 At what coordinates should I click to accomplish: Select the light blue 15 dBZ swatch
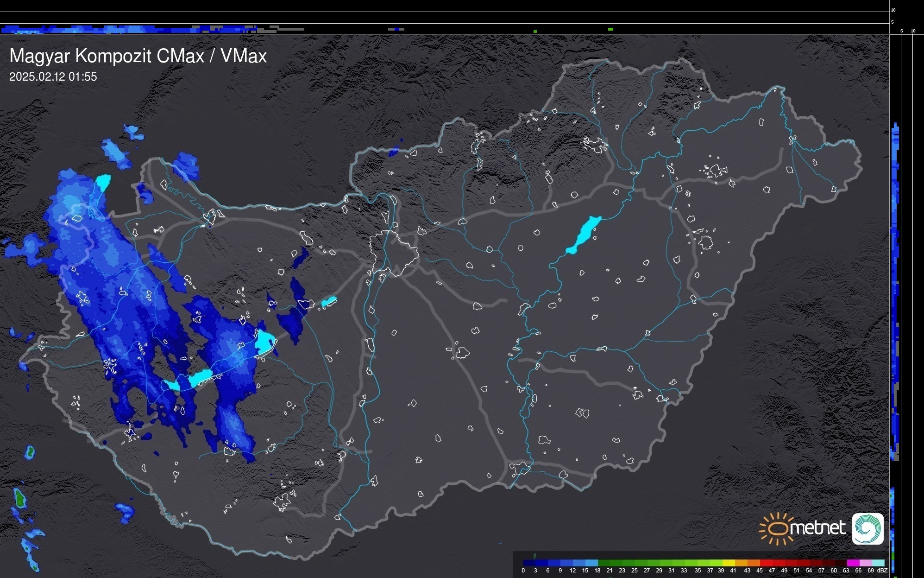click(x=591, y=563)
